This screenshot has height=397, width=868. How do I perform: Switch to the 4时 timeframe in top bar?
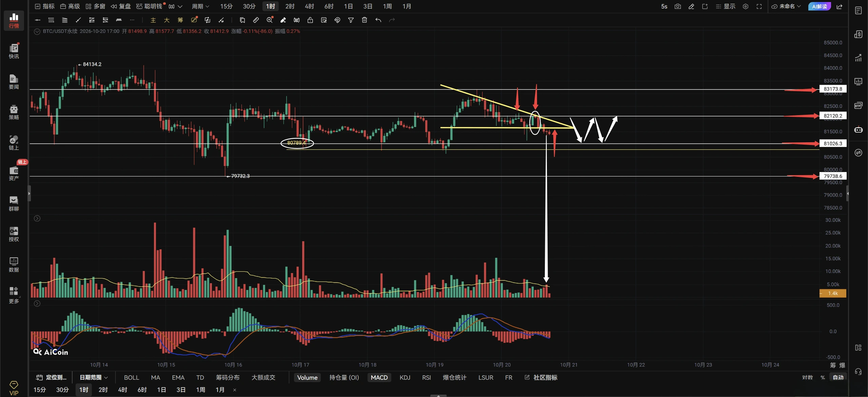pos(309,6)
